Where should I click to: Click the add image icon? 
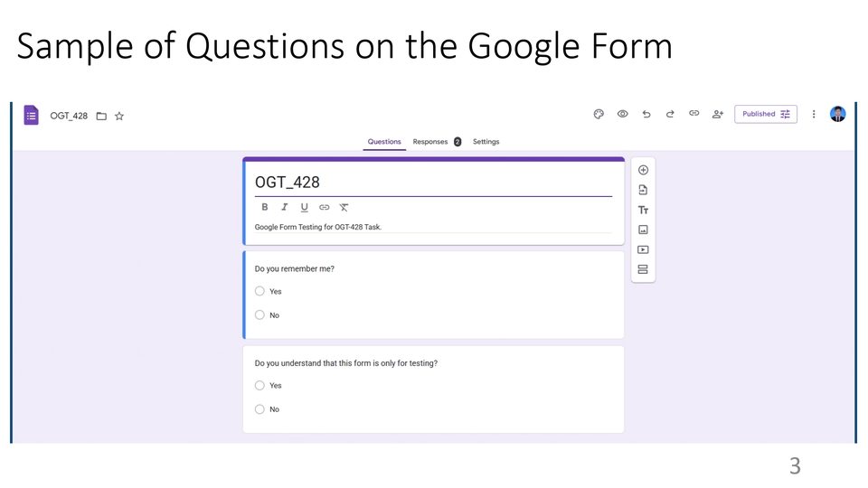(643, 230)
